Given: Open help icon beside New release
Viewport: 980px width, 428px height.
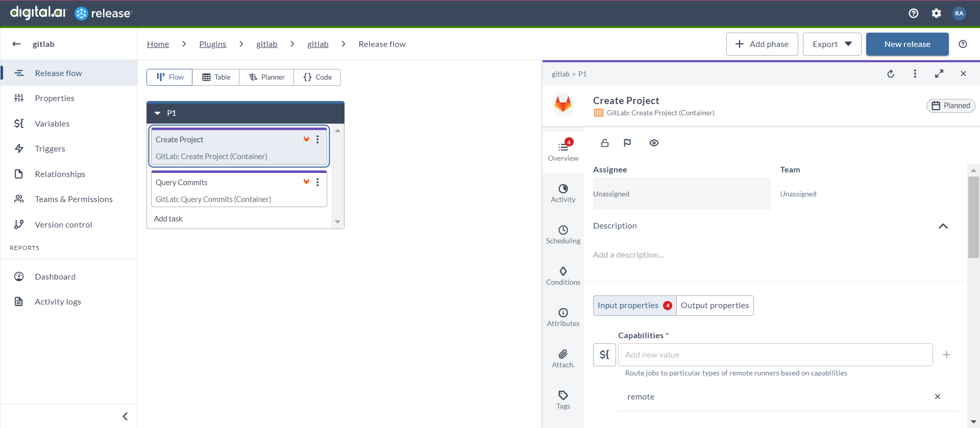Looking at the screenshot, I should pos(963,44).
